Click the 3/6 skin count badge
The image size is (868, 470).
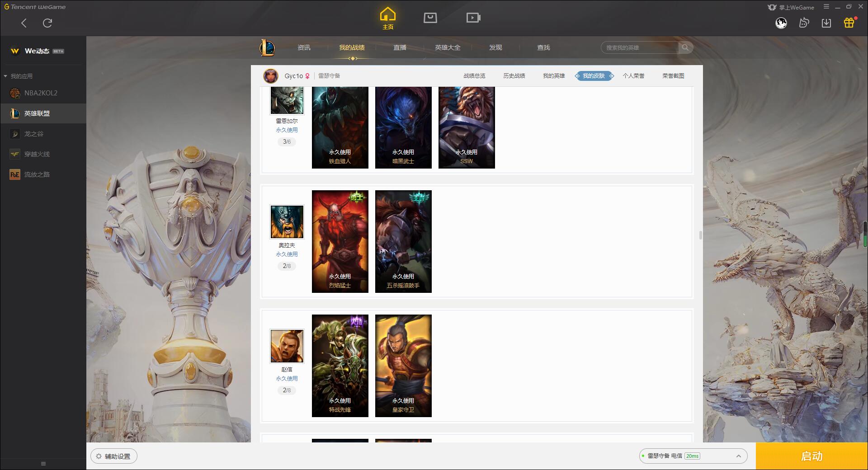click(x=287, y=142)
